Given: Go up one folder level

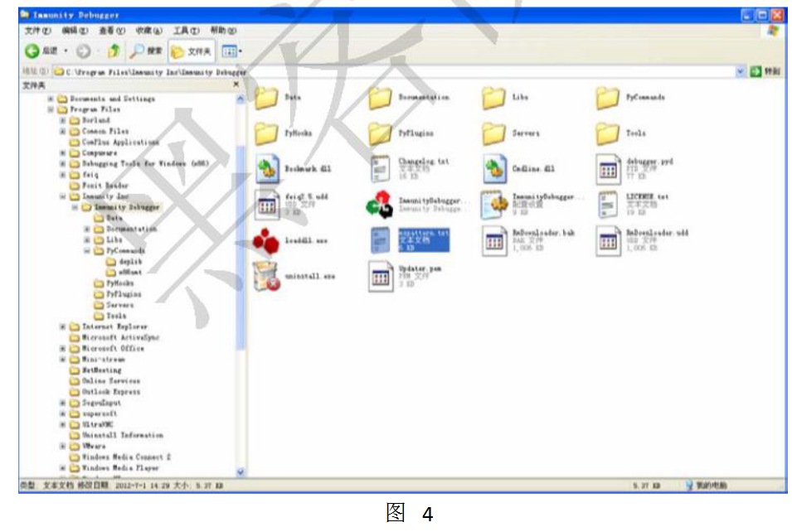Looking at the screenshot, I should pos(114,51).
